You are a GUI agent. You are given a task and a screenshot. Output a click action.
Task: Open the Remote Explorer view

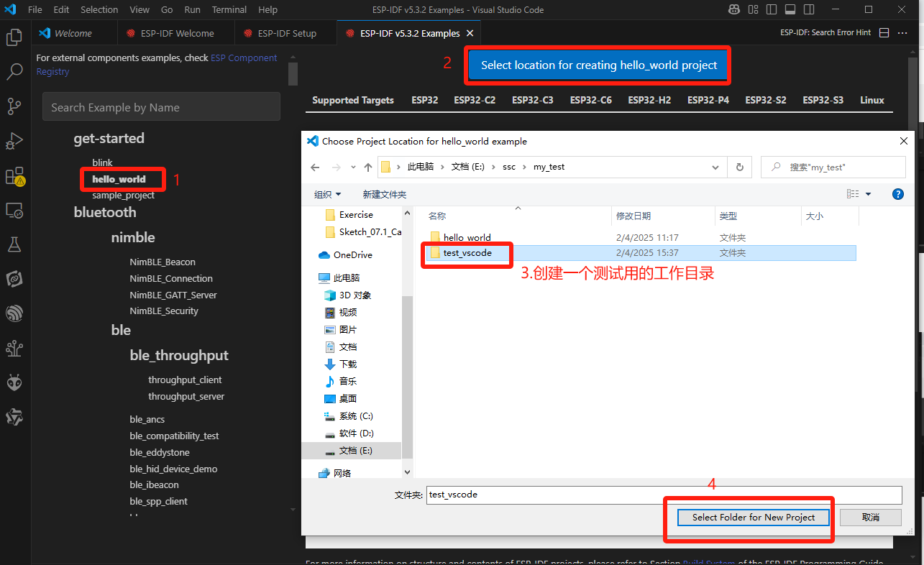14,210
